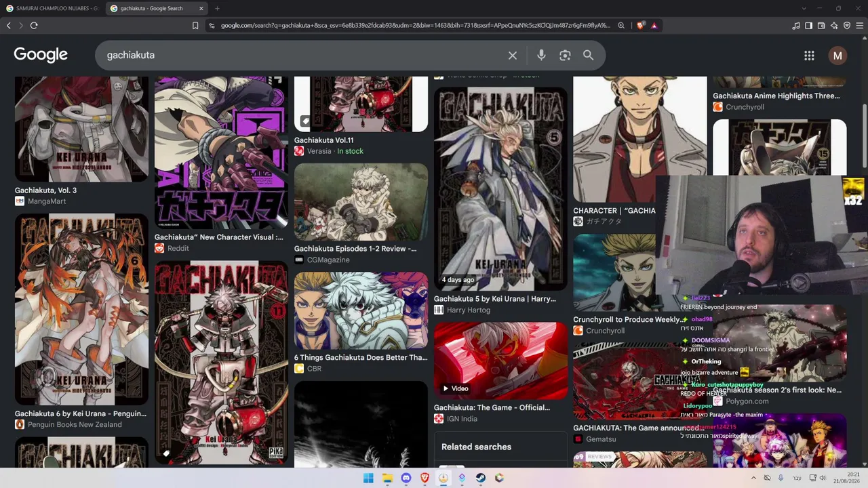
Task: Open the Brave Wallet
Action: click(821, 26)
